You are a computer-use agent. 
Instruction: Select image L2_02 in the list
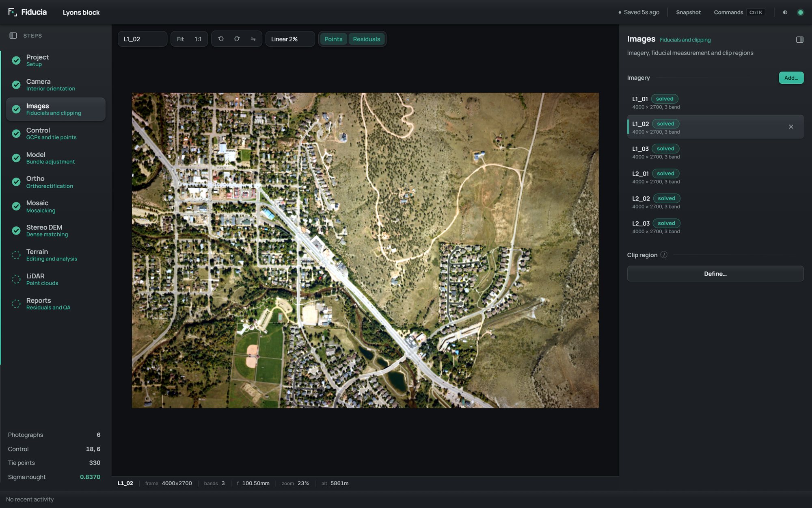715,202
